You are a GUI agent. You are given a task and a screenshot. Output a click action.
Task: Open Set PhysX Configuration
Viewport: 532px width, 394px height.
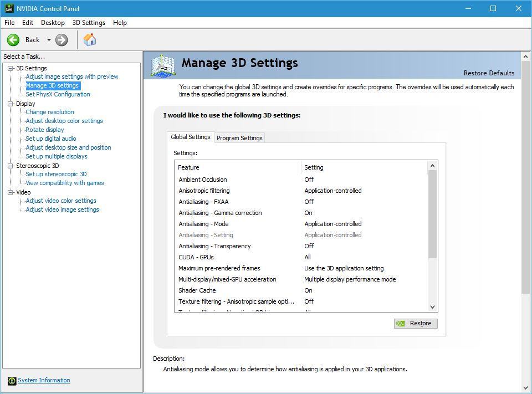point(58,94)
